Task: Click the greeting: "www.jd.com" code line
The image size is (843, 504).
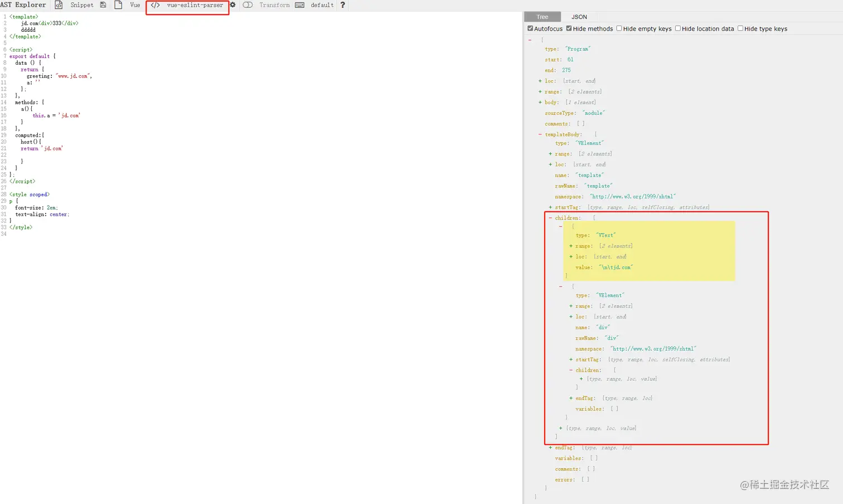Action: (x=59, y=76)
